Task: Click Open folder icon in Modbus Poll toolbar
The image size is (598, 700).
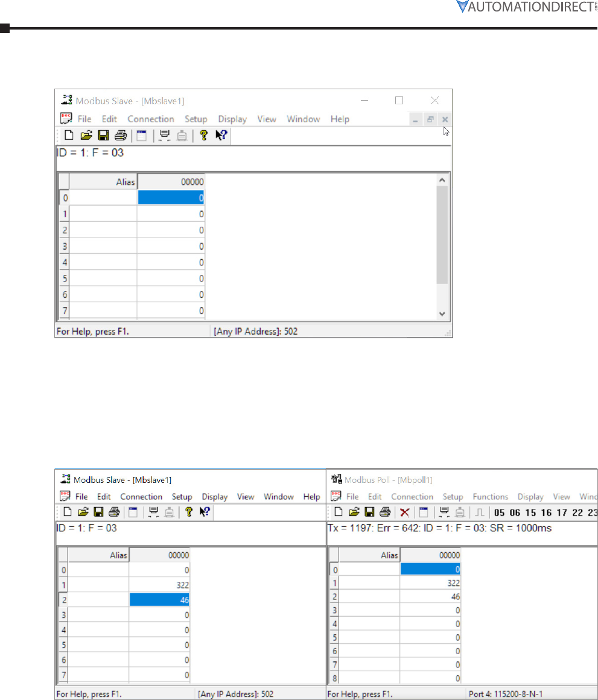Action: pos(354,512)
